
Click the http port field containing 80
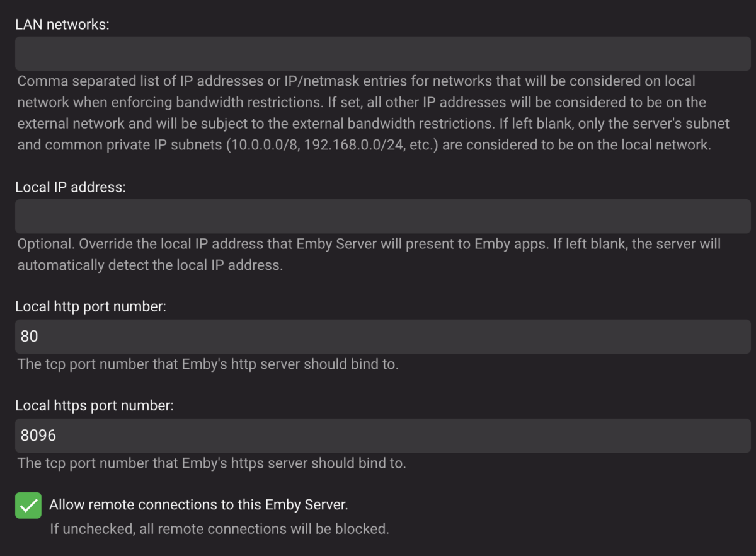point(382,337)
